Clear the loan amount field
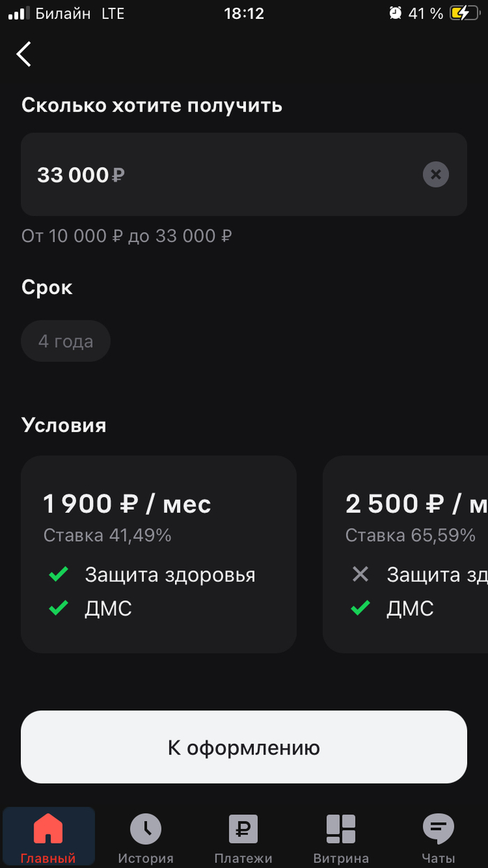Viewport: 488px width, 868px height. tap(436, 174)
